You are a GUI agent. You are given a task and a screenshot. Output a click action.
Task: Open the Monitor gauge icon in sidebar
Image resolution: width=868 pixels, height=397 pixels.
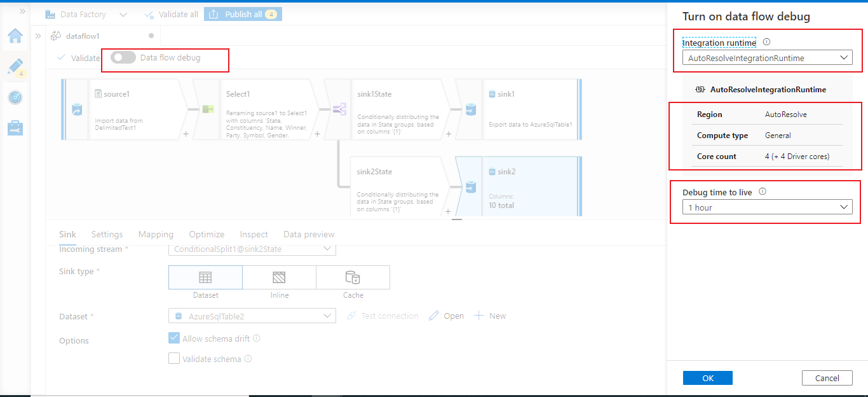click(15, 97)
